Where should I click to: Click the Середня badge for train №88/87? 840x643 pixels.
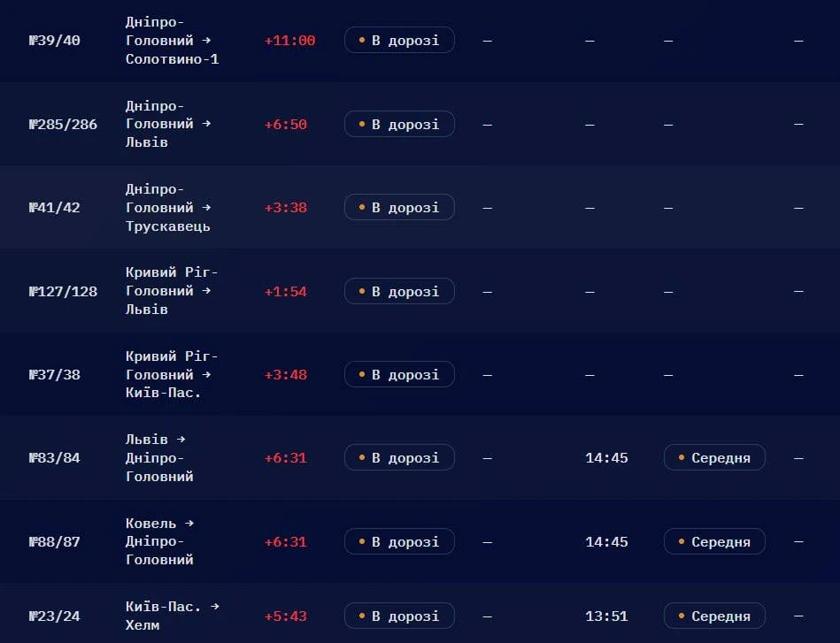714,542
